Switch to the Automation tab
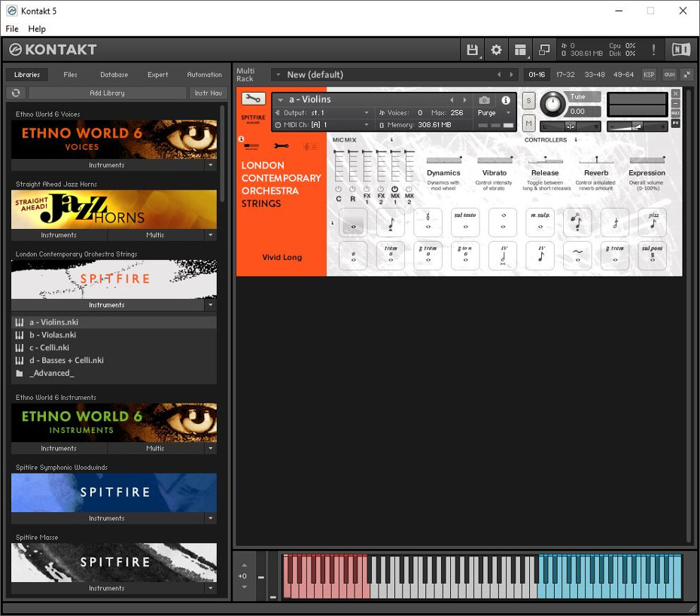The width and height of the screenshot is (700, 616). point(204,75)
